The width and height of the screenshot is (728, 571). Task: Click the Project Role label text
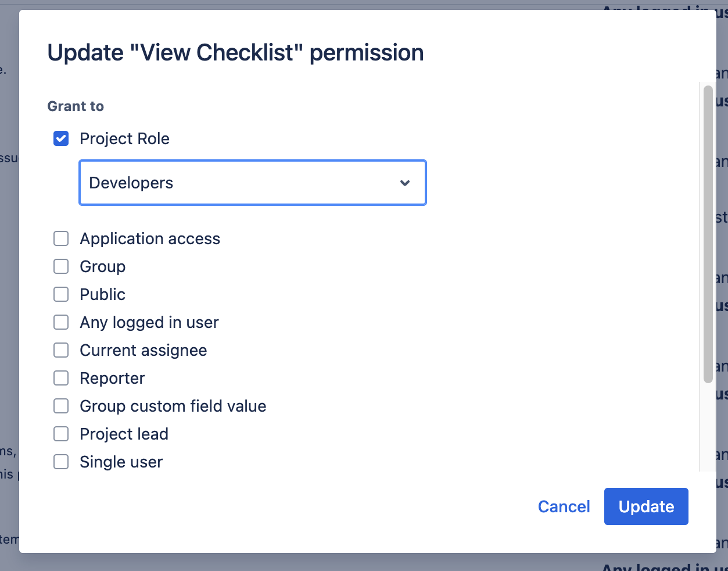tap(124, 139)
